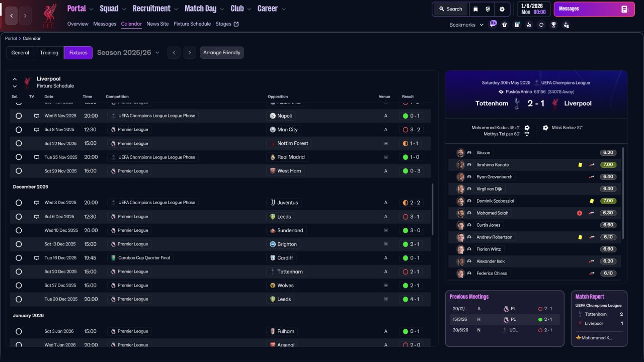Open the Overview sub-tab

[x=77, y=24]
